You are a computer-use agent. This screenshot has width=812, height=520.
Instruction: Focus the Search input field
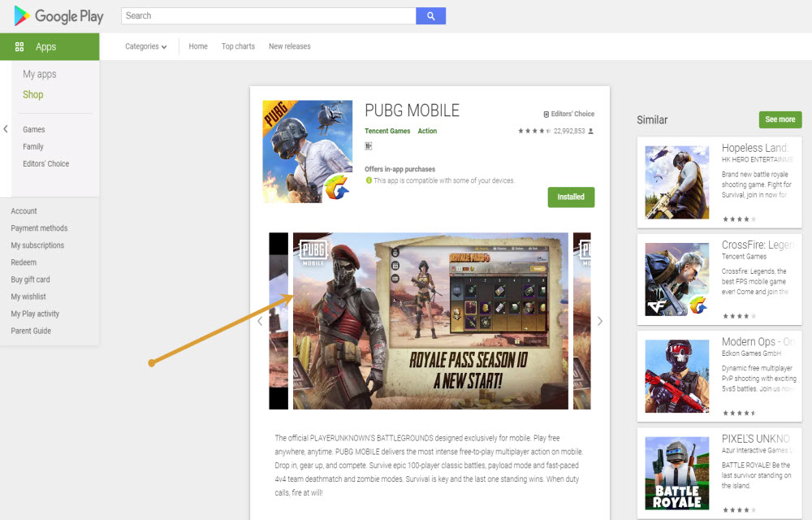268,16
